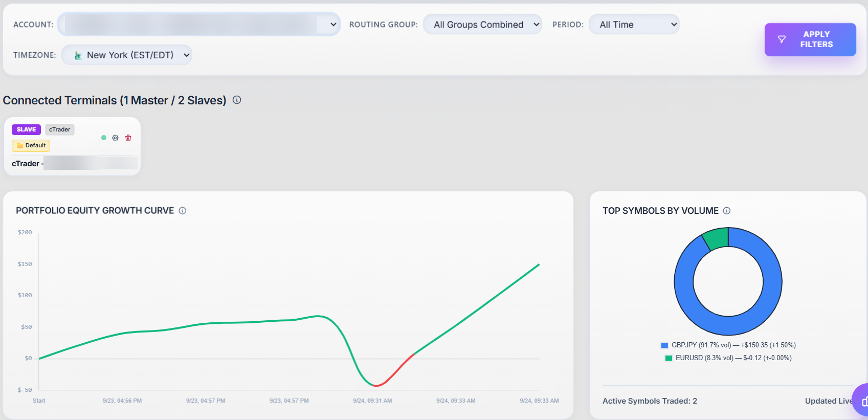Click the $-50 y-axis label
This screenshot has width=868, height=420.
(25, 390)
